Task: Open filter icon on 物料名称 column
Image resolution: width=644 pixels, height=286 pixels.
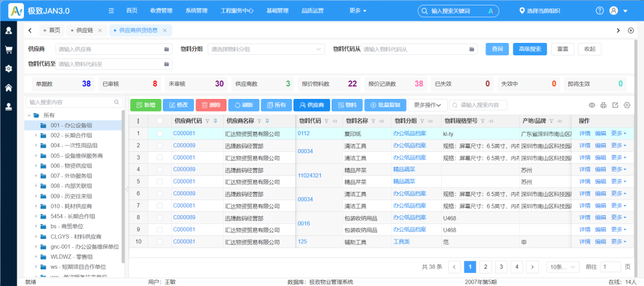Action: point(373,121)
